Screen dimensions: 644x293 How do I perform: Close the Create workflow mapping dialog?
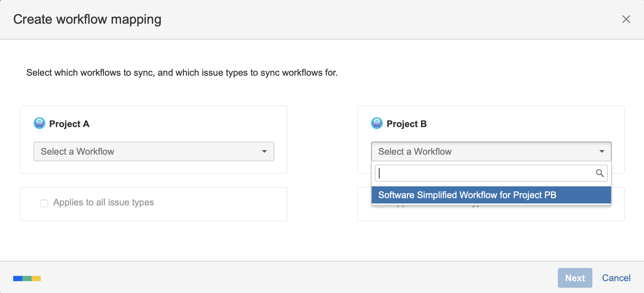626,19
